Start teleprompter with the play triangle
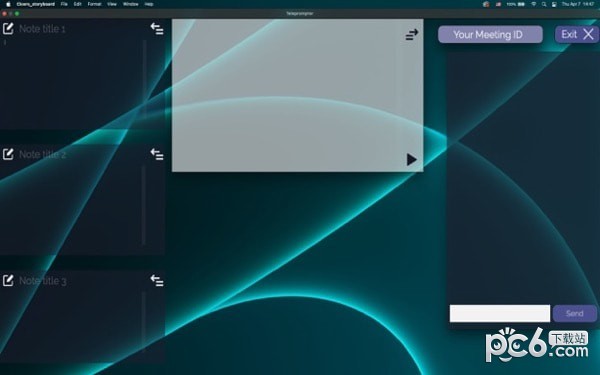This screenshot has height=375, width=600. point(412,160)
